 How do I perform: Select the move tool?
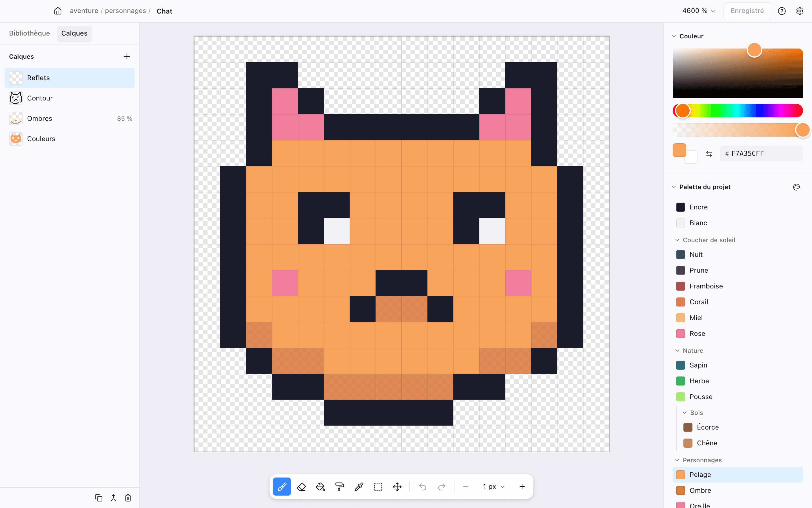click(x=397, y=487)
